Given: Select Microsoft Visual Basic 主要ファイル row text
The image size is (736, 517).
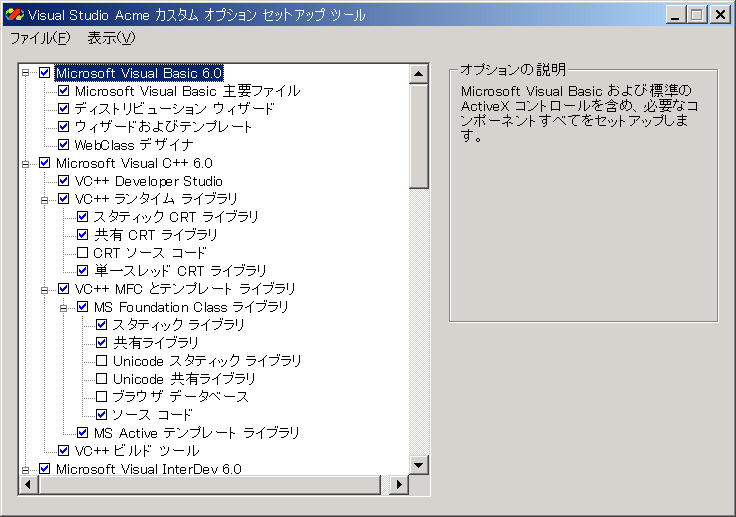Looking at the screenshot, I should click(187, 91).
